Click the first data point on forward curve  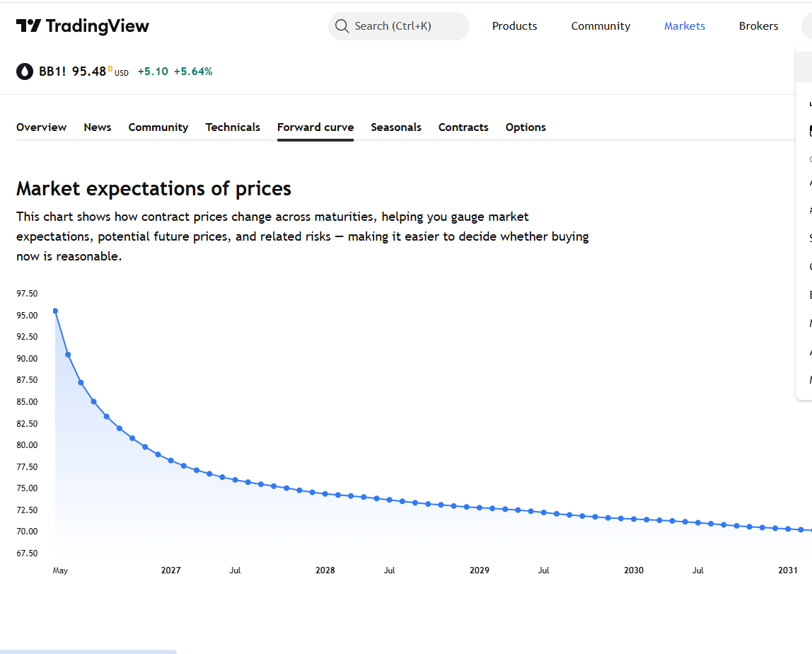55,311
